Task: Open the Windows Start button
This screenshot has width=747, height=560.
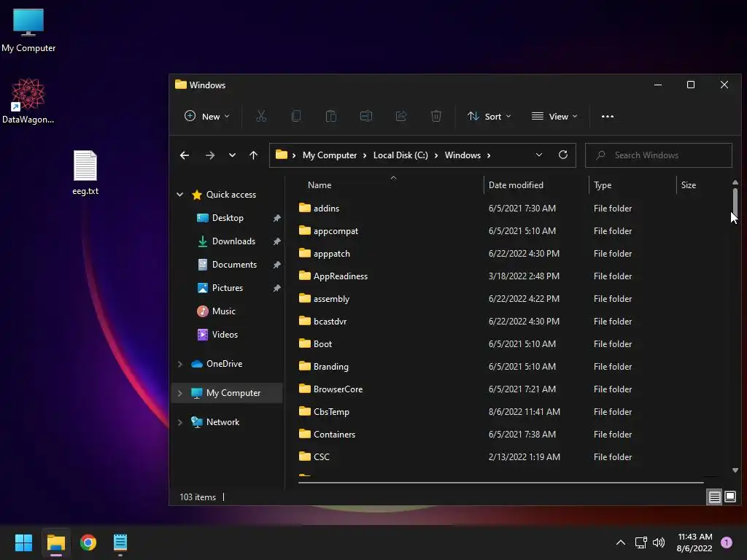Action: click(x=23, y=542)
